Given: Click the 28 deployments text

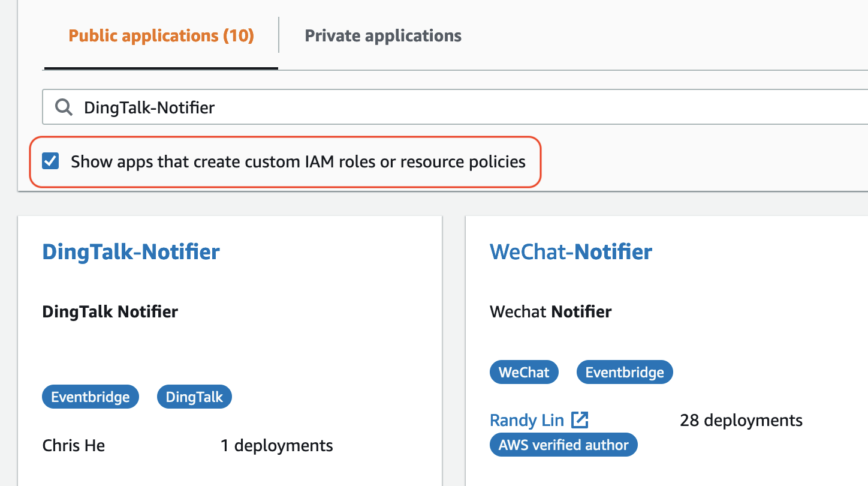Looking at the screenshot, I should (x=741, y=420).
